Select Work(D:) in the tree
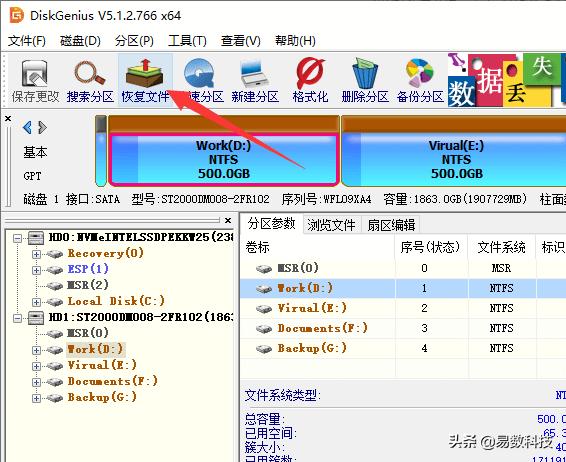 (96, 349)
